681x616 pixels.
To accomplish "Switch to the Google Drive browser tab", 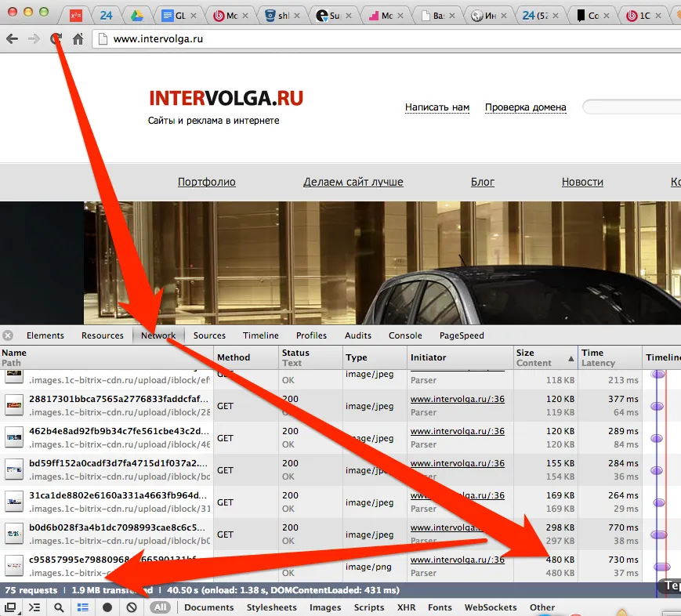I will coord(137,16).
